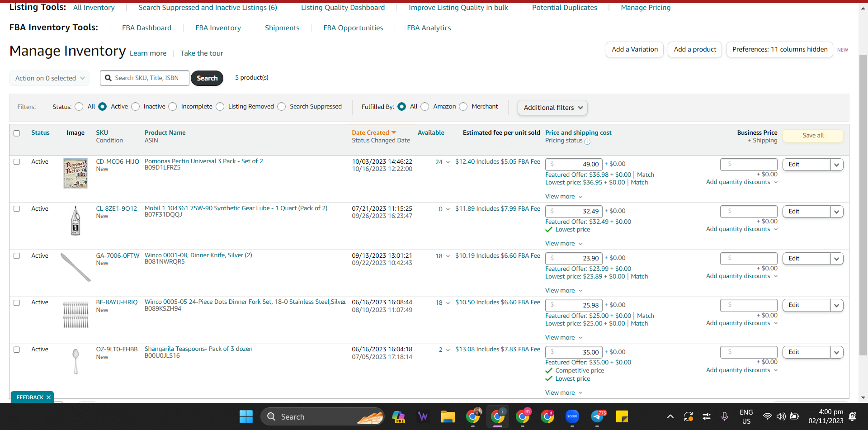Image resolution: width=868 pixels, height=430 pixels.
Task: Check the box for SKU GA-7006-0FTW
Action: pos(17,256)
